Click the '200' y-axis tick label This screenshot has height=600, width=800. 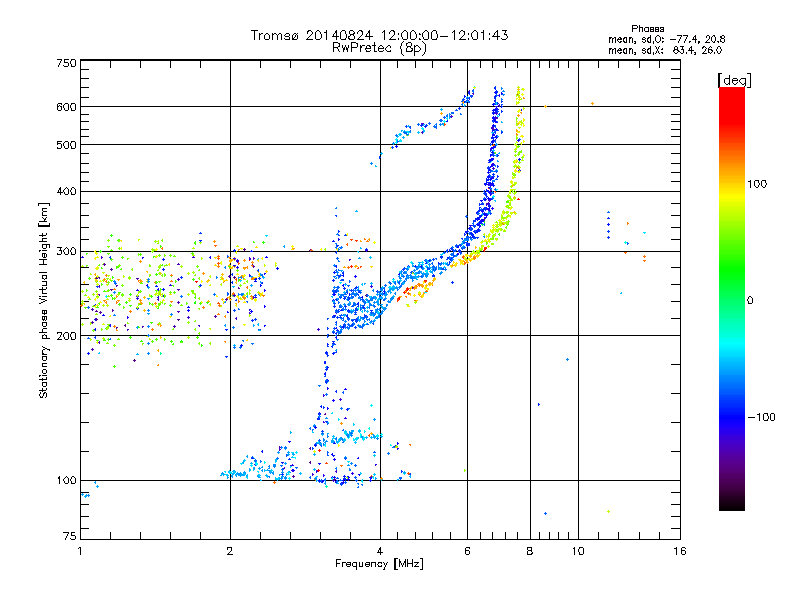(x=66, y=336)
